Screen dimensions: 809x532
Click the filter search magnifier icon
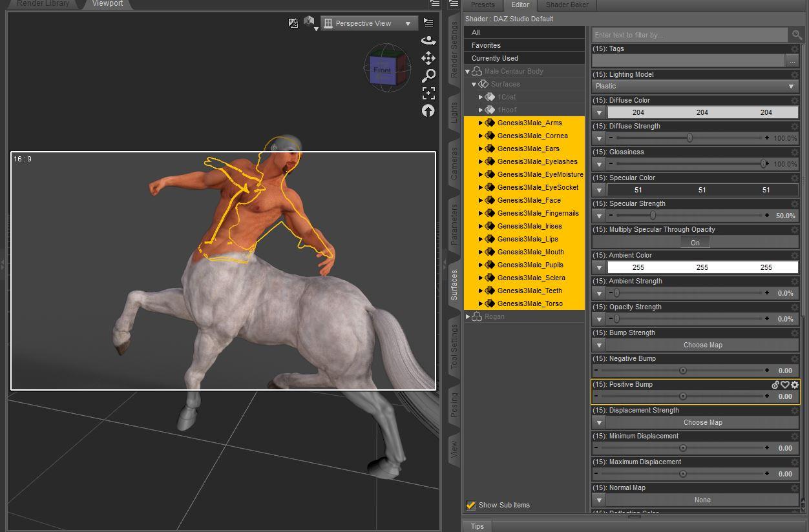pyautogui.click(x=797, y=35)
